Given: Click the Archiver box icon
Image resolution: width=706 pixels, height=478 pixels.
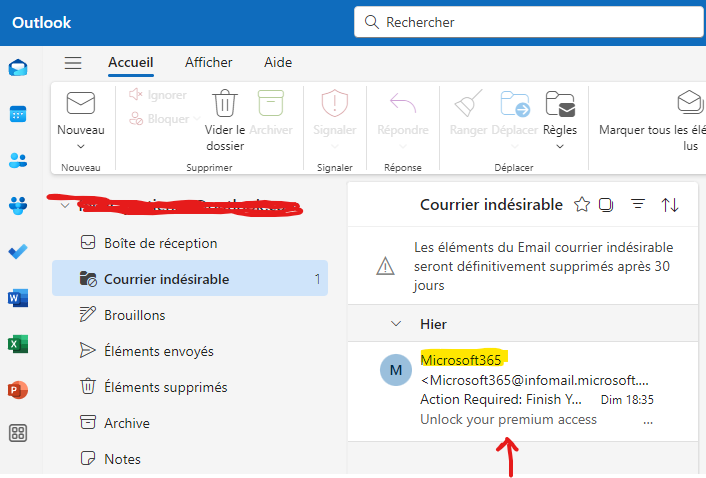Looking at the screenshot, I should click(271, 103).
